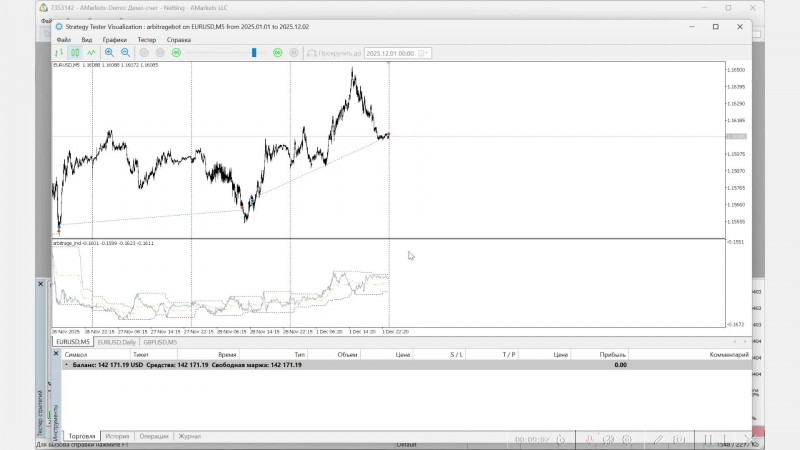Open the Файл menu in Strategy Tester
The height and width of the screenshot is (450, 800).
tap(64, 40)
